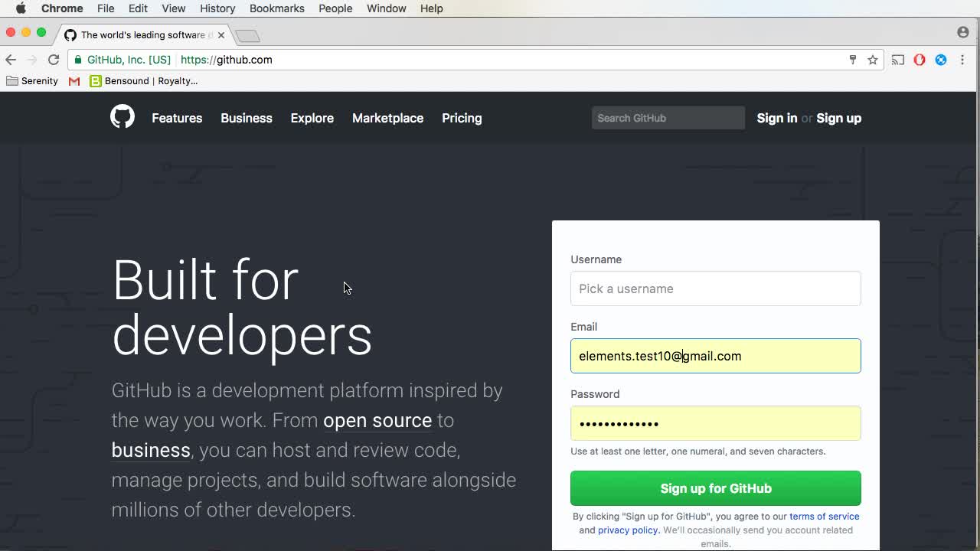The image size is (980, 551).
Task: Open the Gmail bookmark icon
Action: coord(74,81)
